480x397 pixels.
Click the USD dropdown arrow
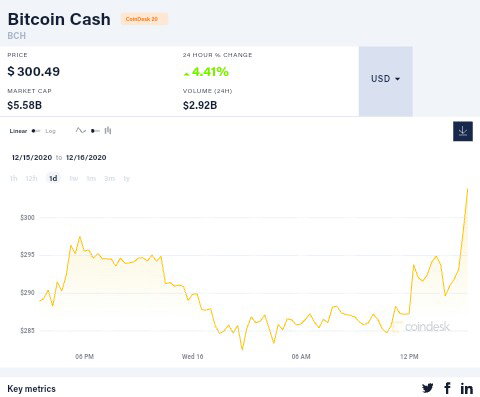click(397, 79)
